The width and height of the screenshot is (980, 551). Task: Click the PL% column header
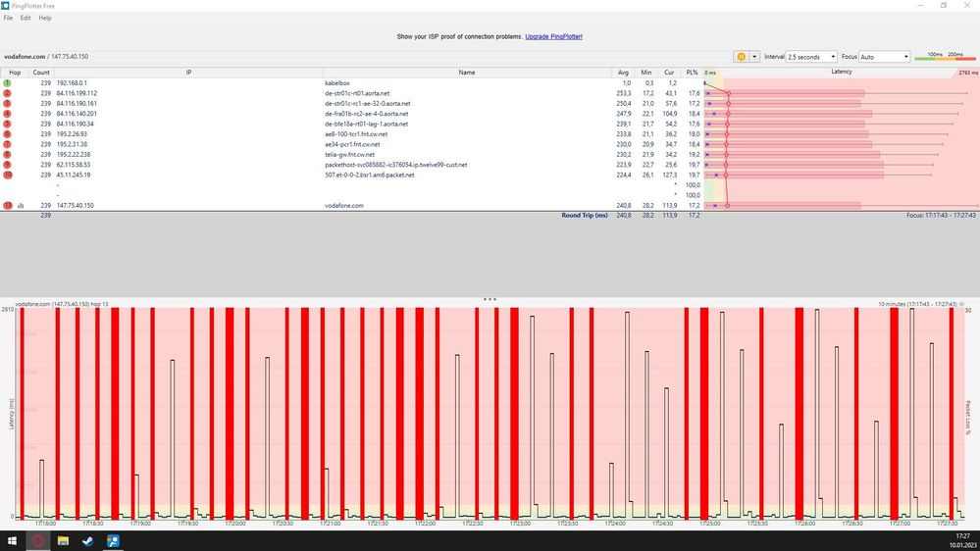pyautogui.click(x=692, y=73)
